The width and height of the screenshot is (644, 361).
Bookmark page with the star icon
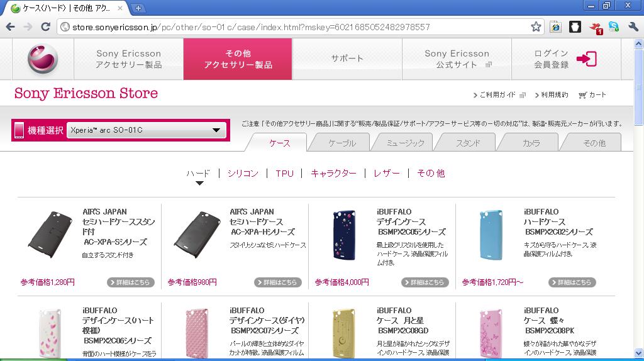(536, 26)
